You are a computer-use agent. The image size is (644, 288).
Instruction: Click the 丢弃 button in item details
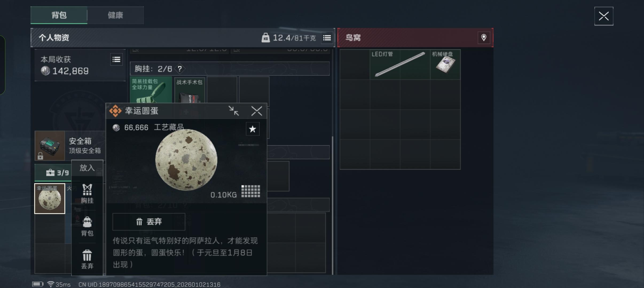(x=149, y=222)
